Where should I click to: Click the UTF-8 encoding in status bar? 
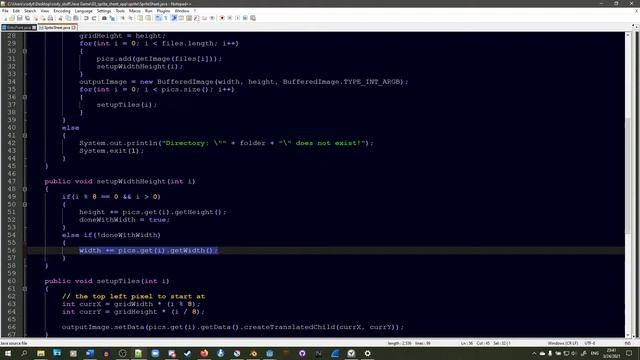tap(590, 343)
